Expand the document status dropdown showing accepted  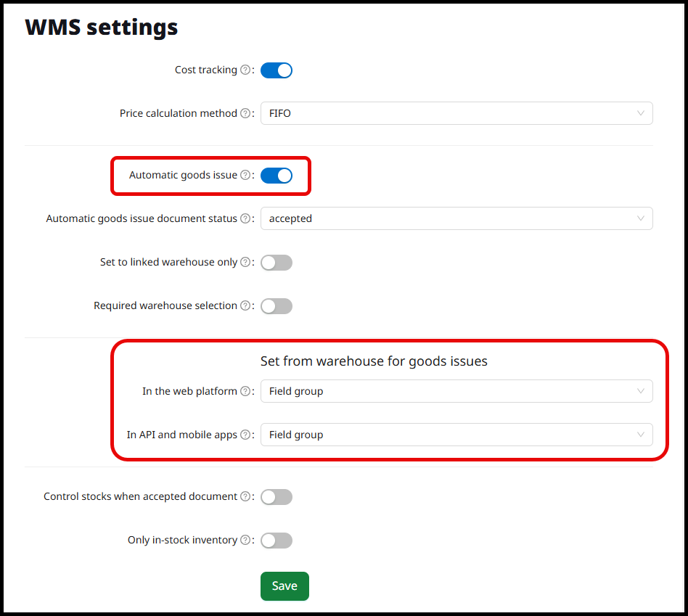click(456, 219)
